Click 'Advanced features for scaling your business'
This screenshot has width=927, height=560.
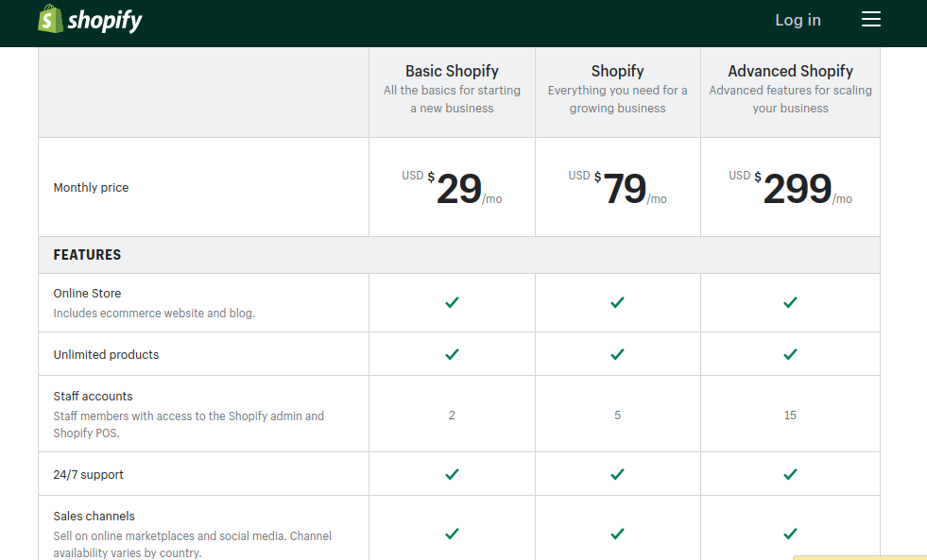point(790,99)
